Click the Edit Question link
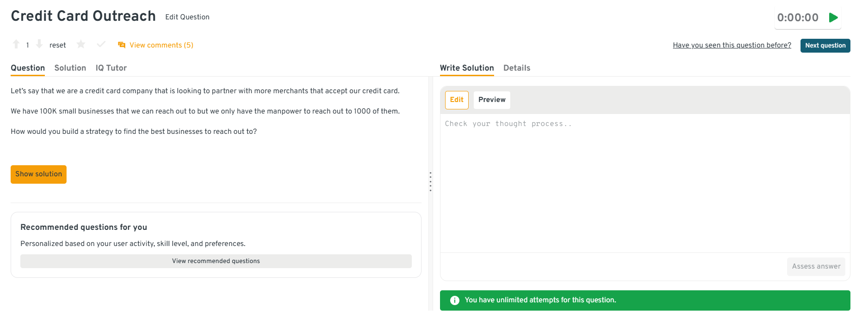The image size is (868, 324). [187, 17]
